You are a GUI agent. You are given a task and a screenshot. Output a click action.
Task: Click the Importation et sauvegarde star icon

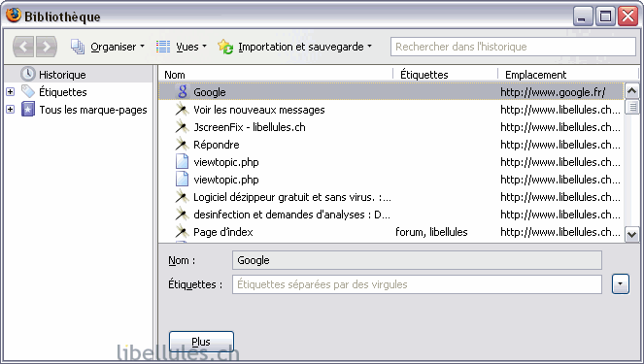pos(225,47)
